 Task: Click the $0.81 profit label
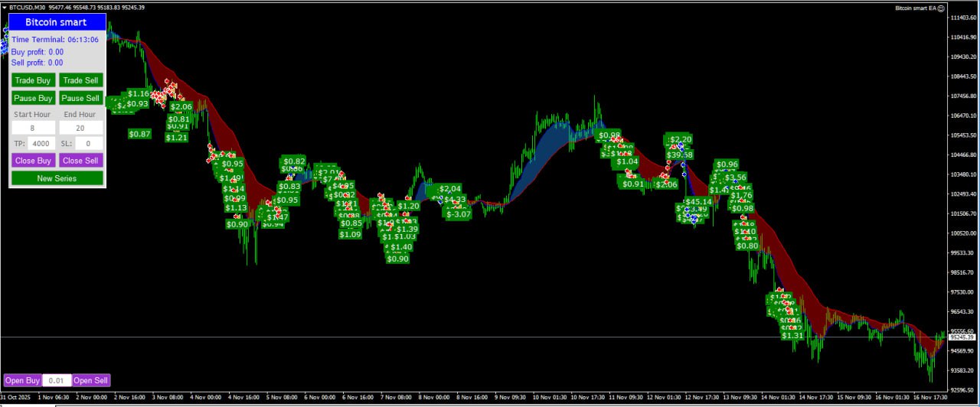coord(178,119)
